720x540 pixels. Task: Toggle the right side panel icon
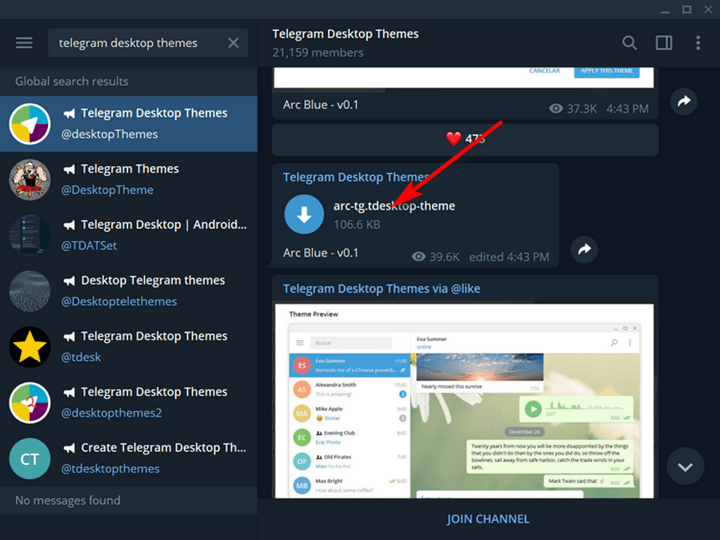click(x=664, y=43)
